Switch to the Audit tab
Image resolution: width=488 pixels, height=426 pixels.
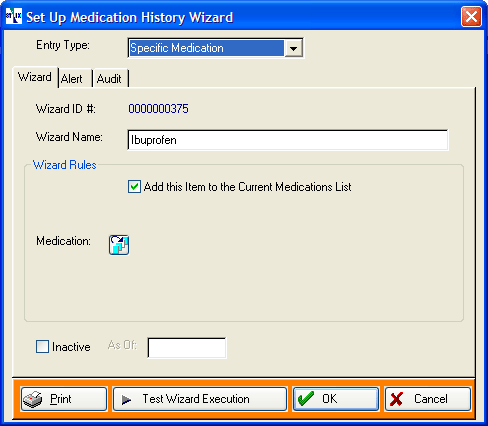(110, 79)
